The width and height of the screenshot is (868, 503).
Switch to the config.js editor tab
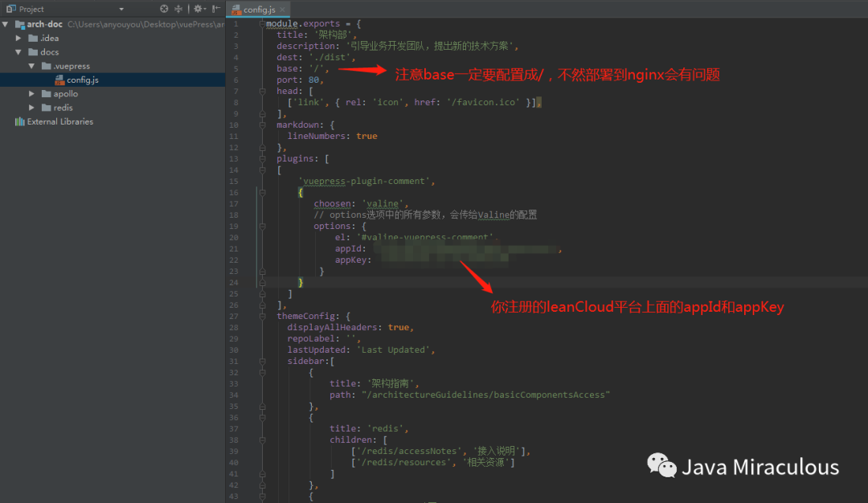pos(259,10)
